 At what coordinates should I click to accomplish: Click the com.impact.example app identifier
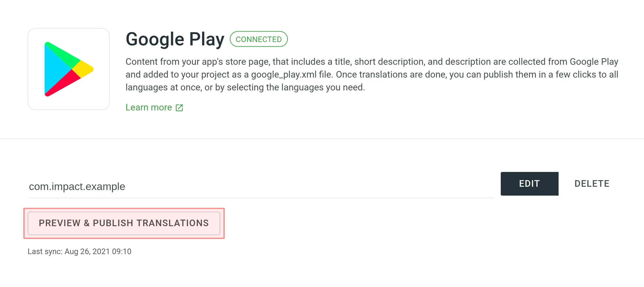point(77,186)
